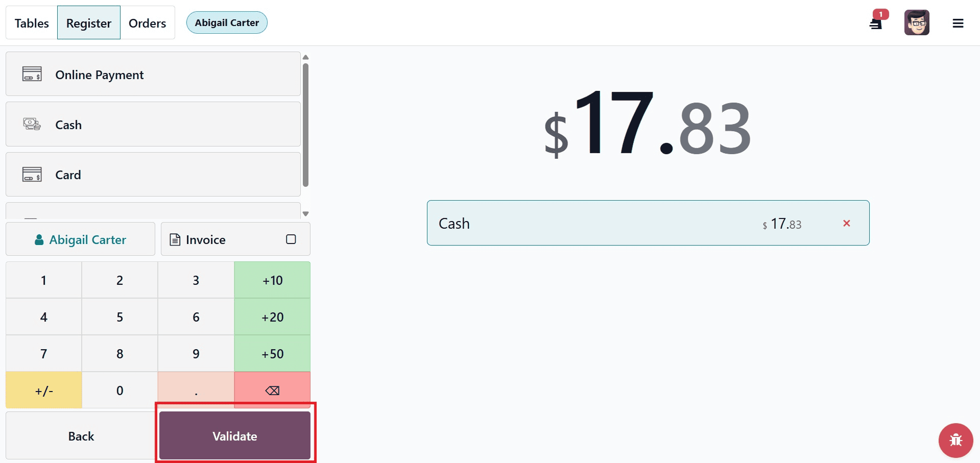Click the red bug report icon
The width and height of the screenshot is (980, 463).
955,440
